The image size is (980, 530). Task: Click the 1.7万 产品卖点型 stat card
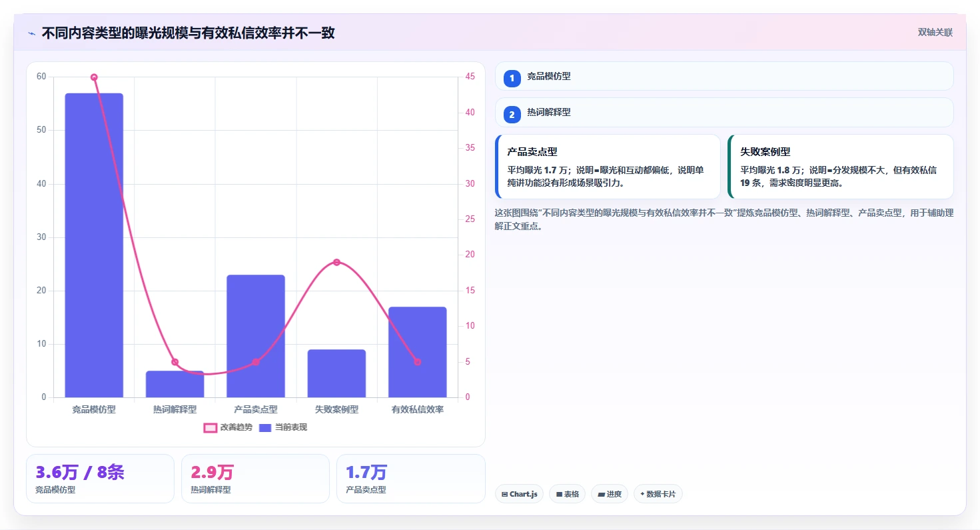coord(411,479)
